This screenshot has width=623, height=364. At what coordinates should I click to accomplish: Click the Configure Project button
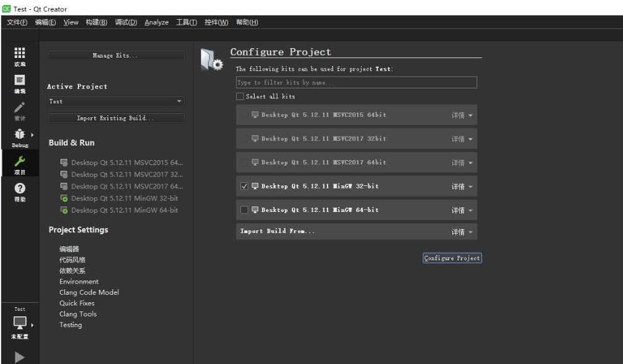[452, 258]
